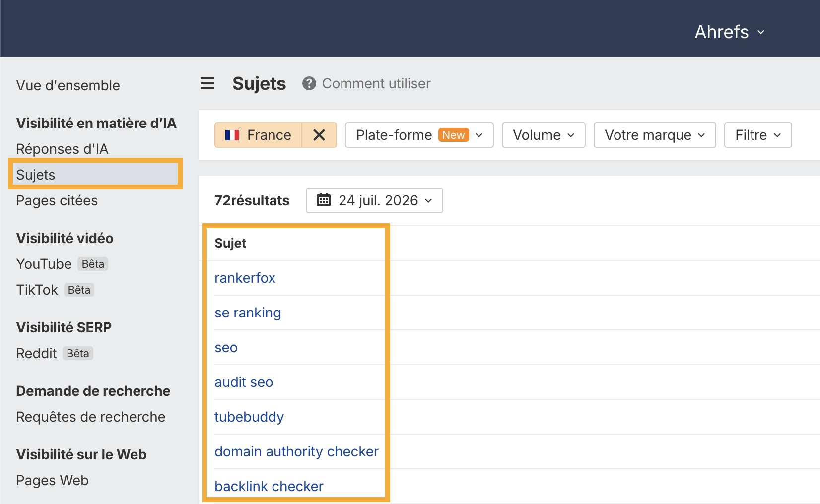Image resolution: width=820 pixels, height=504 pixels.
Task: Open the tubebuddy topic link
Action: click(x=249, y=417)
